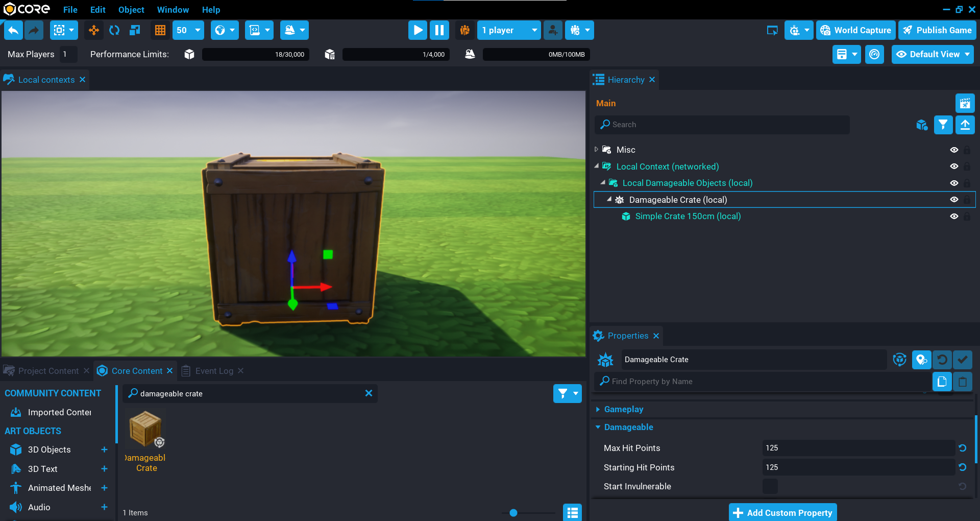
Task: Click the Add Custom Property button
Action: pyautogui.click(x=782, y=512)
